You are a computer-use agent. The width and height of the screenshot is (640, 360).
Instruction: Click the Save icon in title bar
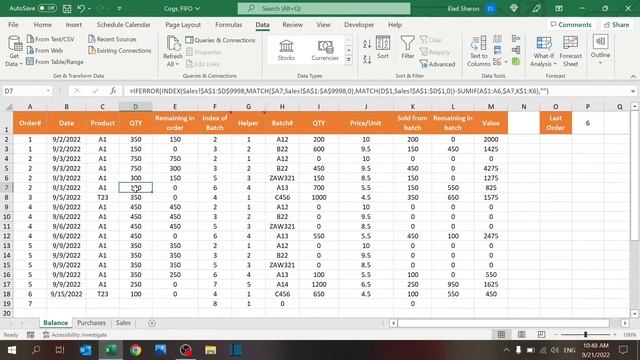click(67, 8)
